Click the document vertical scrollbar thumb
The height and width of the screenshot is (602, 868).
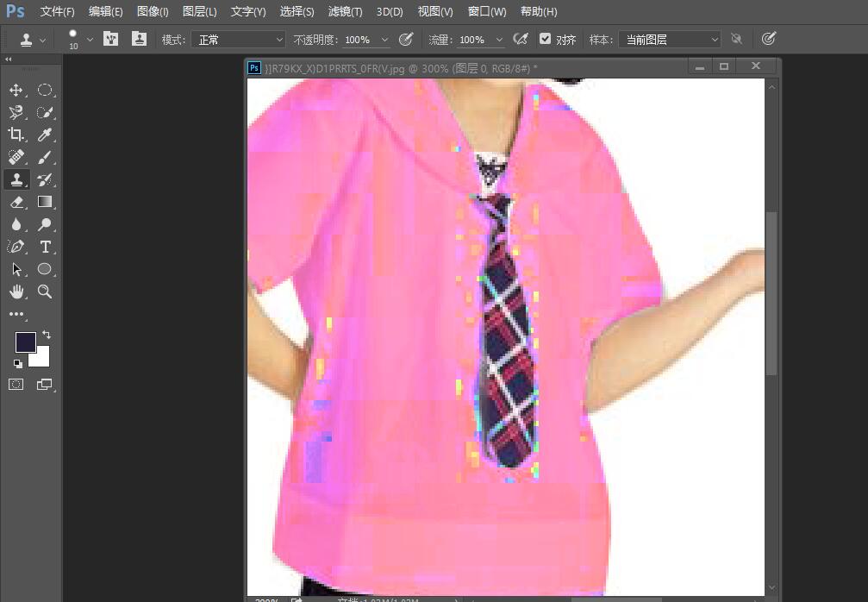pos(771,293)
